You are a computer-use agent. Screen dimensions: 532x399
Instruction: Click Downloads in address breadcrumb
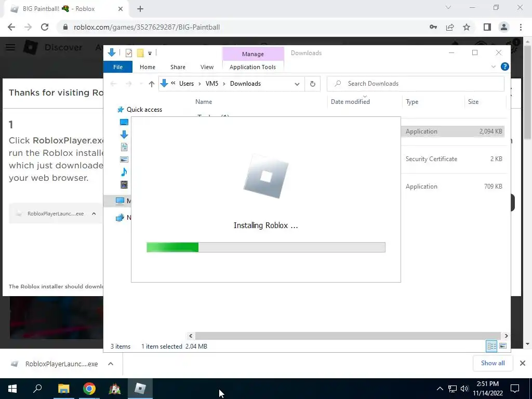[245, 84]
